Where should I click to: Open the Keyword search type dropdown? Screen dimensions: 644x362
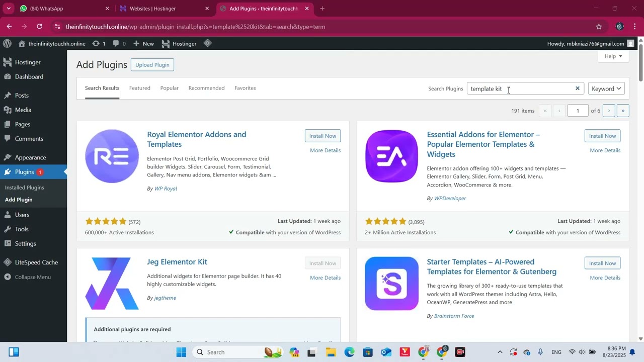click(606, 88)
